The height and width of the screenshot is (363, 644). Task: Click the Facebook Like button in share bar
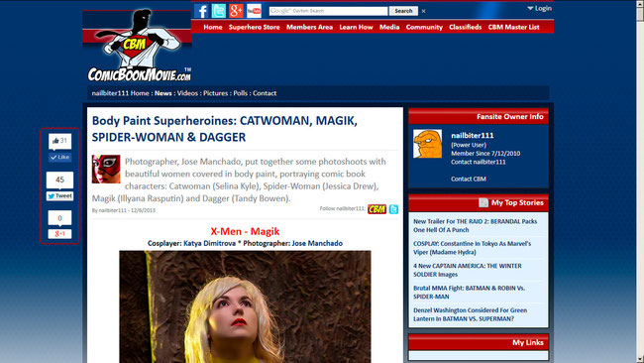60,157
